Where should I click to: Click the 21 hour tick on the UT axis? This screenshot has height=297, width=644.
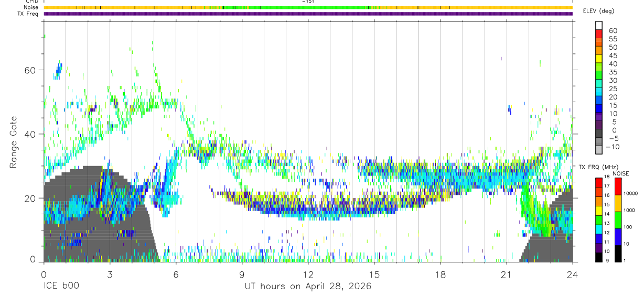(507, 274)
